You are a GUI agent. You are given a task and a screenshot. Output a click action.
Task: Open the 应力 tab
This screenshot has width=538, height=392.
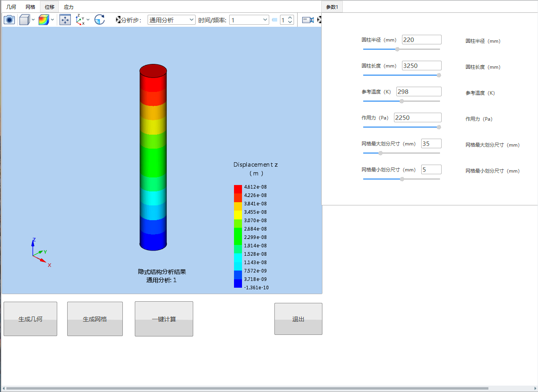tap(69, 7)
